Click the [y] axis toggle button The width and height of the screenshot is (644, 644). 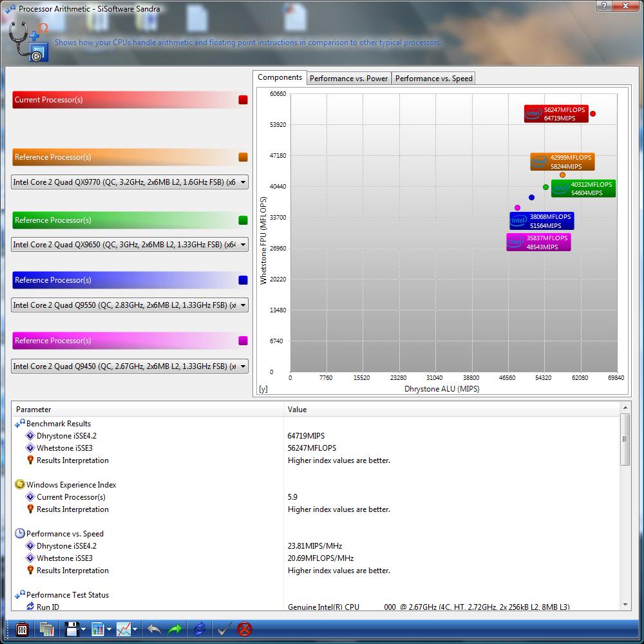(x=263, y=389)
